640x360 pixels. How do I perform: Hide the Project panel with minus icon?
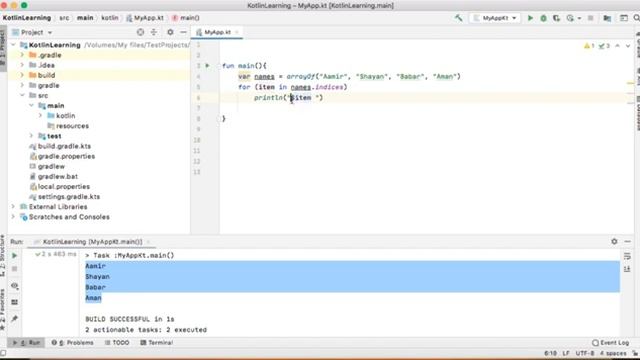click(183, 32)
